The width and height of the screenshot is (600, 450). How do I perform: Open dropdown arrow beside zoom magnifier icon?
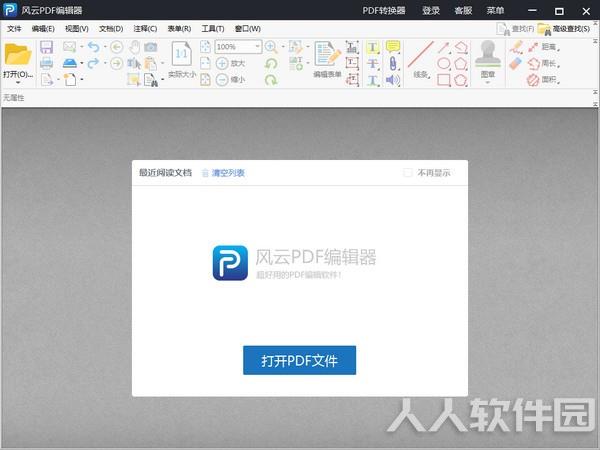(x=283, y=47)
